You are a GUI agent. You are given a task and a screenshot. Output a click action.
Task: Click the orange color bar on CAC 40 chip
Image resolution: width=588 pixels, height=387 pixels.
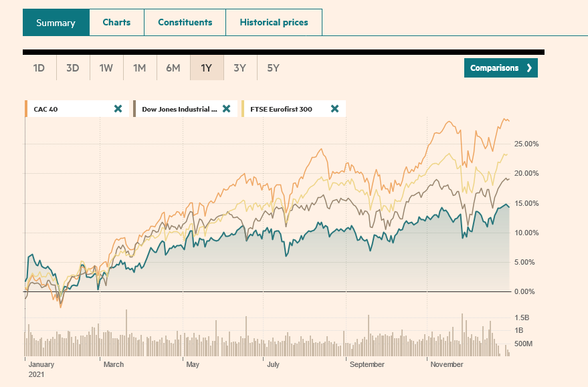click(x=26, y=108)
